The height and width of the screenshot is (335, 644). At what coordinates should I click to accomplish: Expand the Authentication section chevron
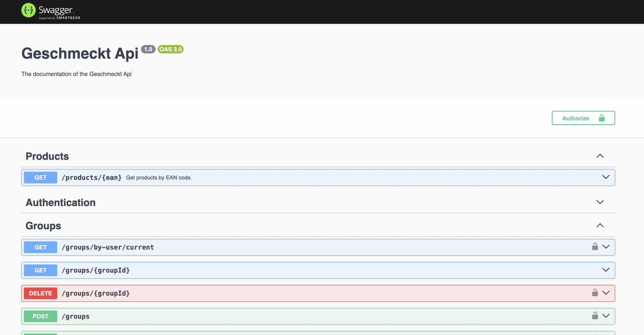600,202
